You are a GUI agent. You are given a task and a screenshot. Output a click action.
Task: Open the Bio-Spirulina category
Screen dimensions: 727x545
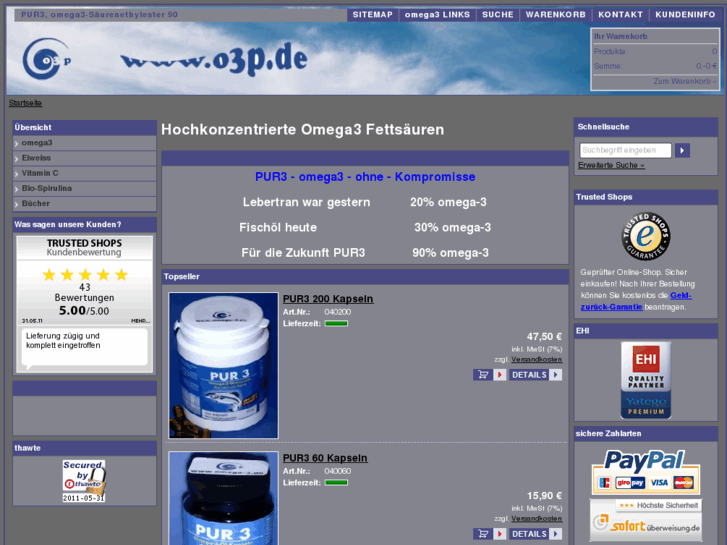pyautogui.click(x=84, y=188)
